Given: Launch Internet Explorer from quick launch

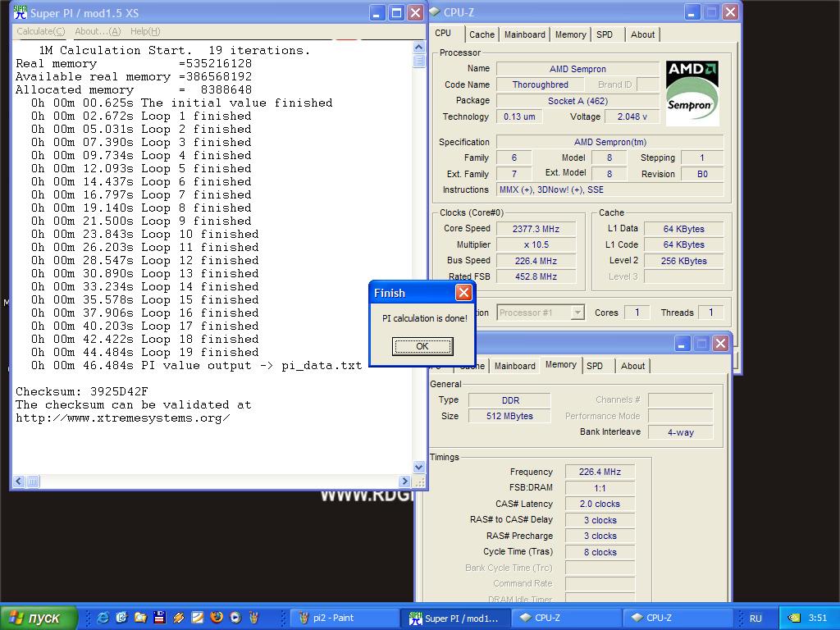Looking at the screenshot, I should click(103, 618).
